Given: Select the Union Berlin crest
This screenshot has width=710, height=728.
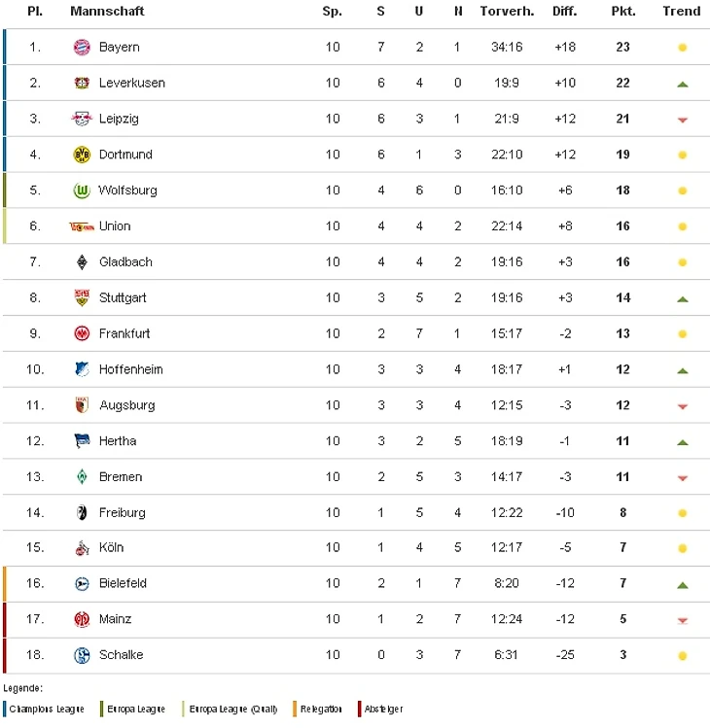Looking at the screenshot, I should [x=82, y=226].
